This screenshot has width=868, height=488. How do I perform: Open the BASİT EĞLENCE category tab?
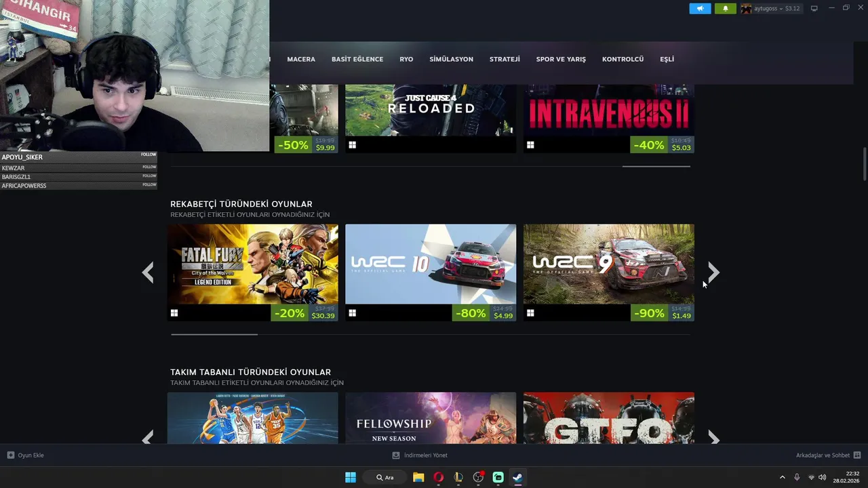click(357, 59)
